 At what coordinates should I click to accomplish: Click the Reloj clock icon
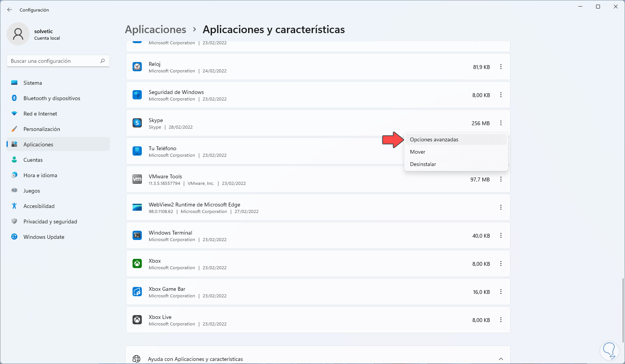coord(137,67)
